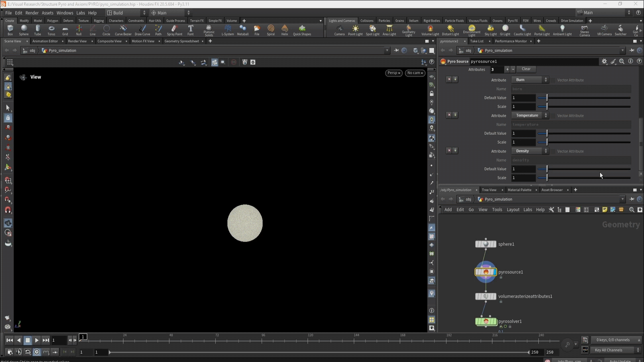The image size is (644, 362).
Task: Click the Clear attributes button
Action: [x=526, y=69]
